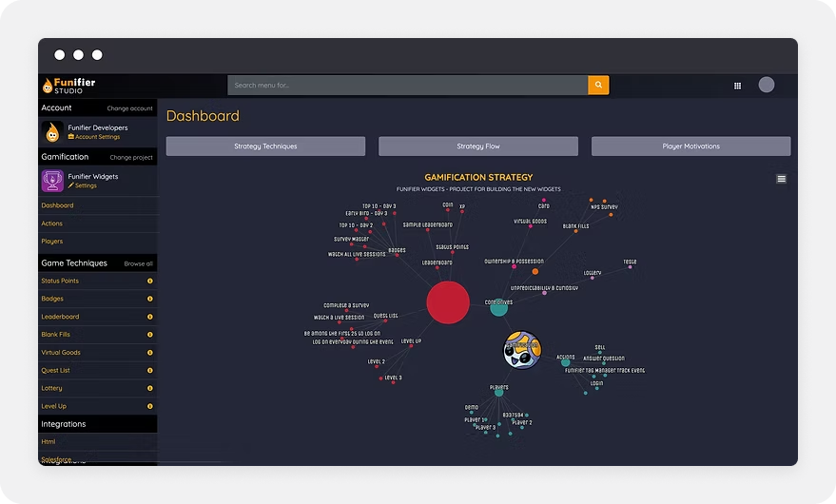Open the Level Up technique
836x504 pixels.
click(x=54, y=406)
